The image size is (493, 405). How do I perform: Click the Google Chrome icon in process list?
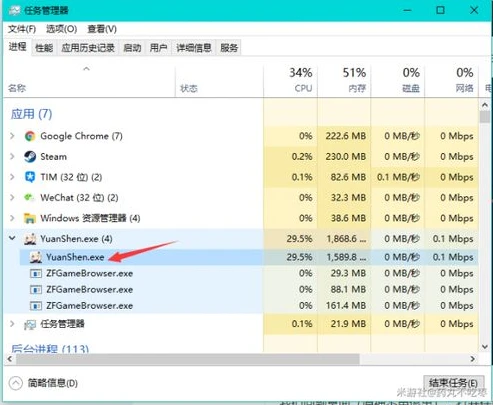coord(30,136)
